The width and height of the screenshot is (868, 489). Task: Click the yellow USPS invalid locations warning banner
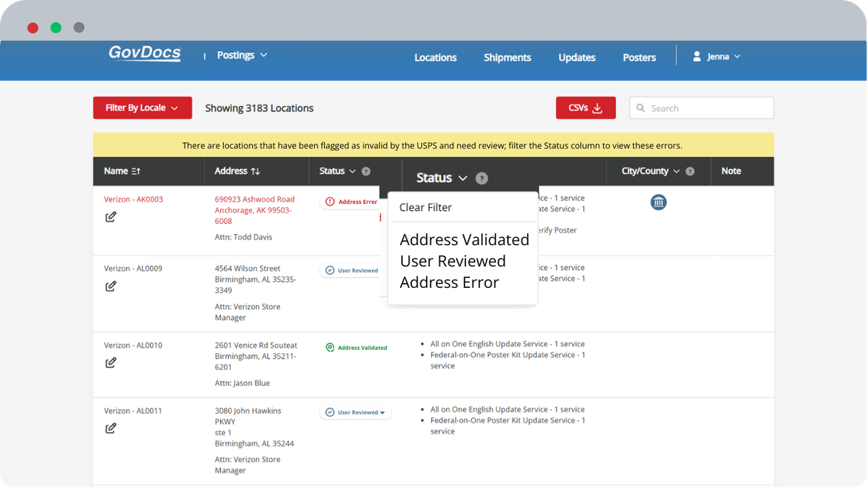pos(433,145)
